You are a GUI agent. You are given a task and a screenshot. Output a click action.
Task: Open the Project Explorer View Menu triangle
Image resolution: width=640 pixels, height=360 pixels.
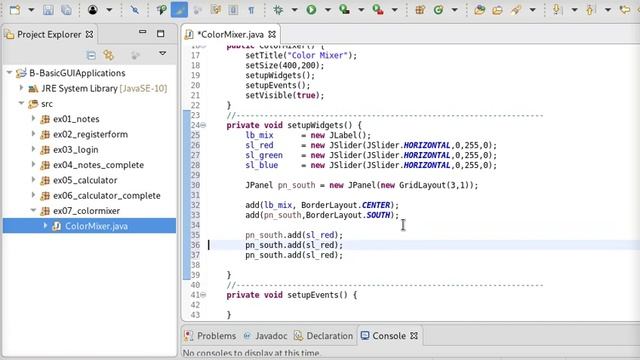(162, 53)
